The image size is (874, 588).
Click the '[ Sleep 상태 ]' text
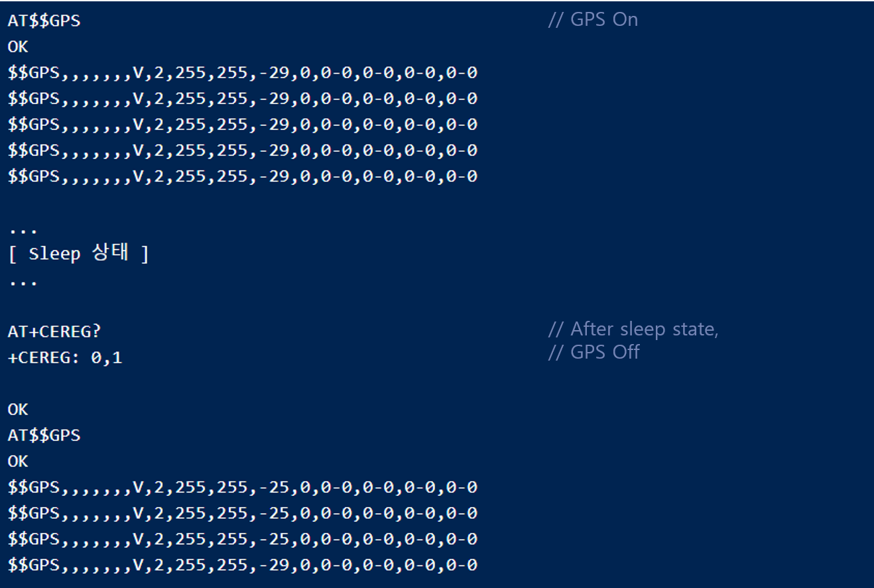point(79,254)
